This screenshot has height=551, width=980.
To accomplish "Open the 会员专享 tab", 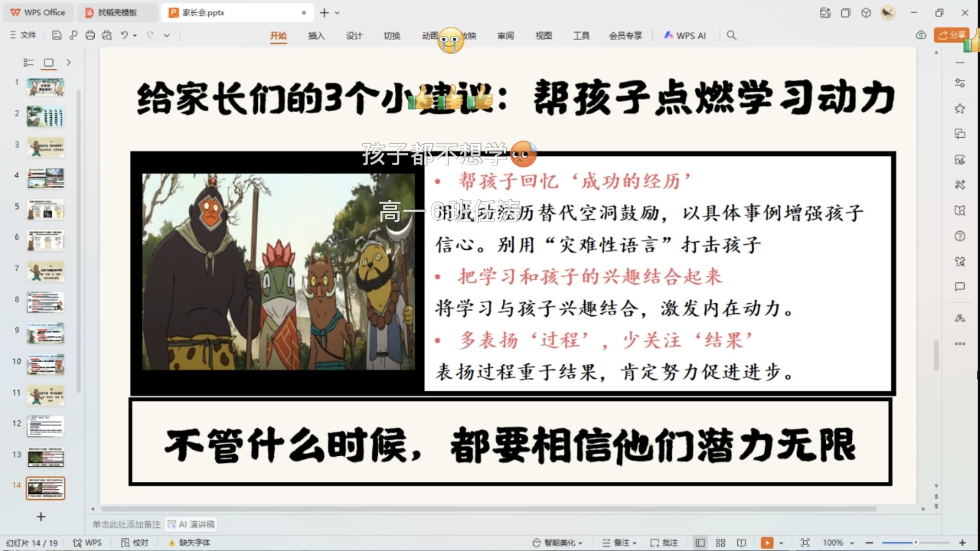I will tap(625, 36).
